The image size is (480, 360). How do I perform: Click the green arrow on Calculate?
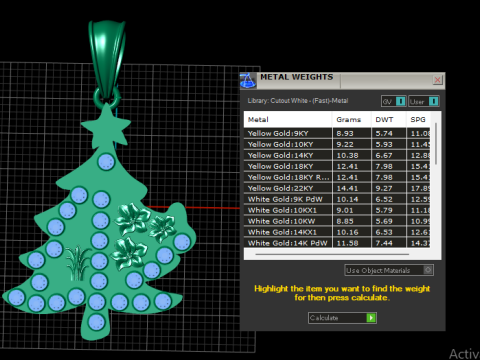pyautogui.click(x=371, y=318)
